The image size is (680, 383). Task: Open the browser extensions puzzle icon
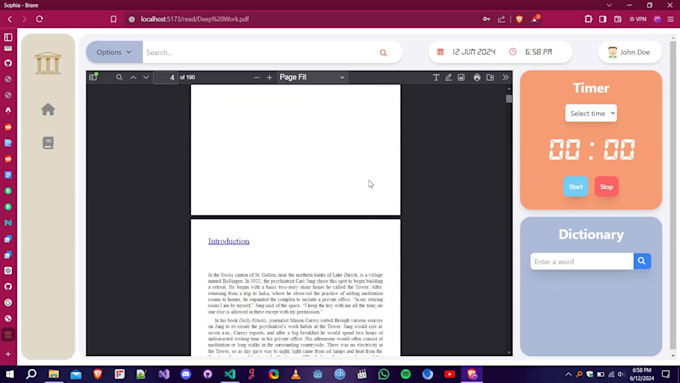pos(588,19)
